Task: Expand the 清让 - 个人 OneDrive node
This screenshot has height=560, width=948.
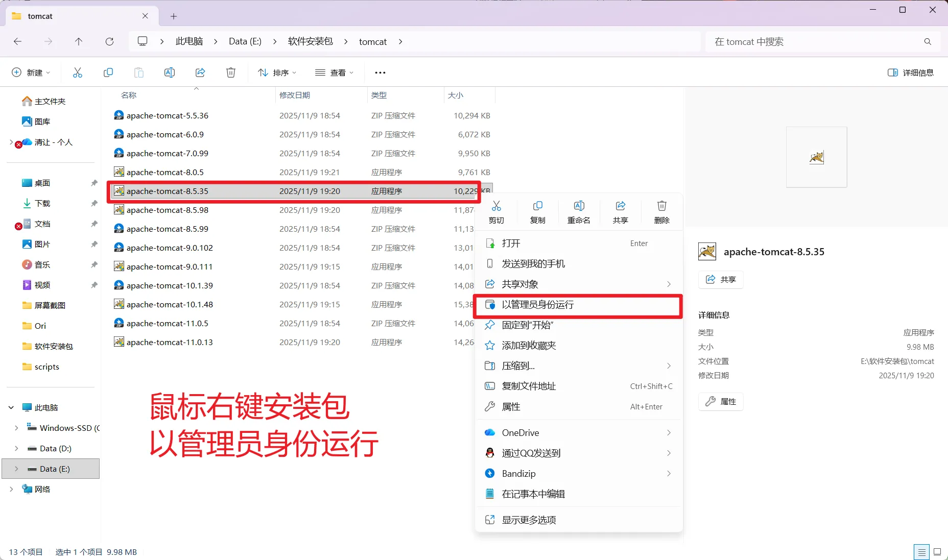Action: point(11,142)
